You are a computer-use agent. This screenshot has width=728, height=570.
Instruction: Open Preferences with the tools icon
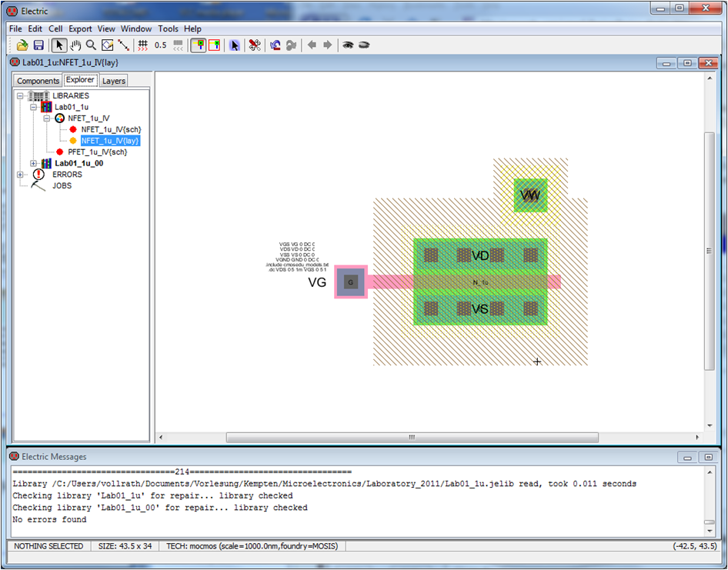[x=254, y=45]
